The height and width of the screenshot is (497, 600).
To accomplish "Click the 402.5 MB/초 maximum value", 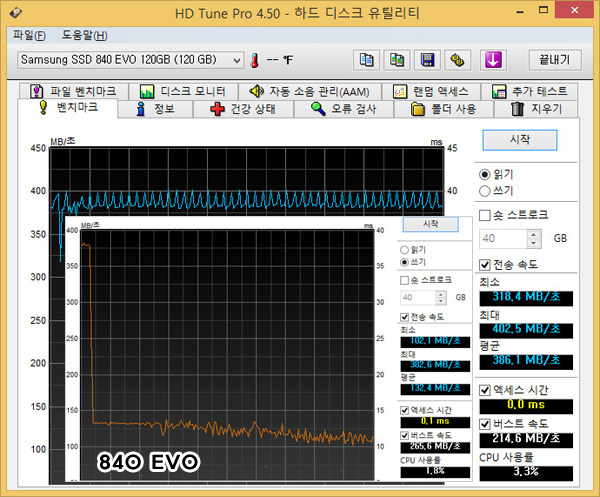I will pyautogui.click(x=526, y=330).
